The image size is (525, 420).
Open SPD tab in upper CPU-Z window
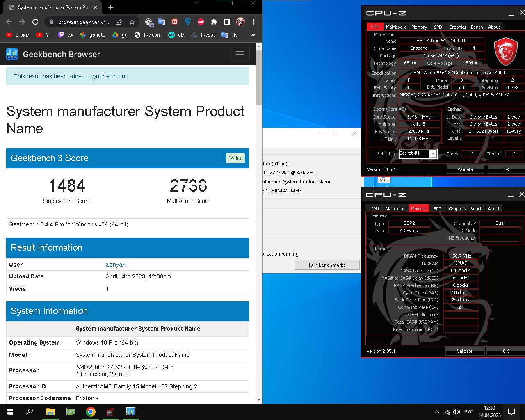click(x=438, y=27)
